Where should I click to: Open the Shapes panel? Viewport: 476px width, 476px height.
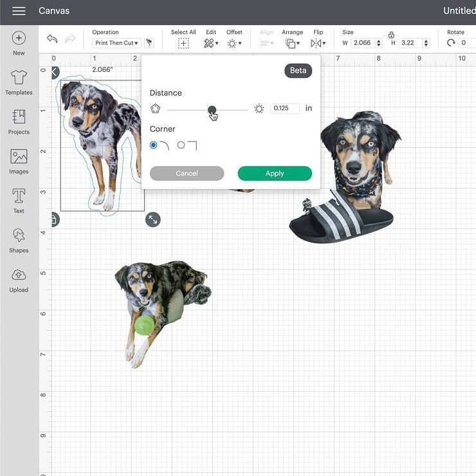point(19,236)
